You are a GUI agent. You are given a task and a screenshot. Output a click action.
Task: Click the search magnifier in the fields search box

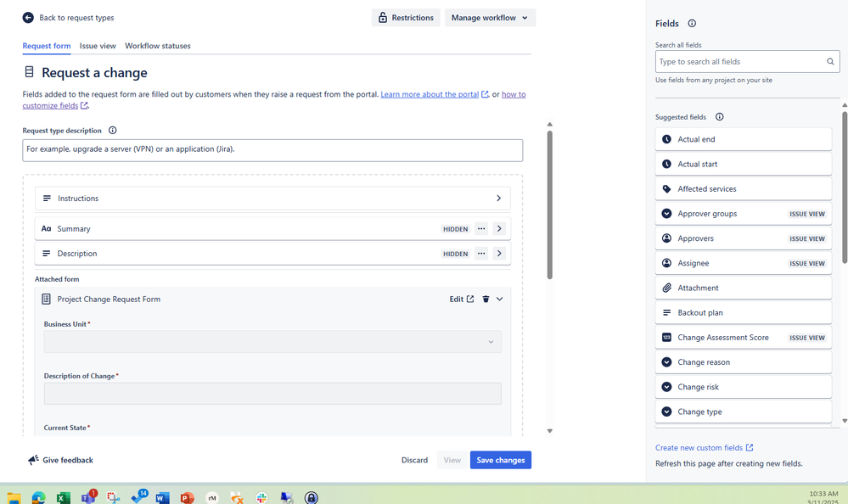point(829,61)
